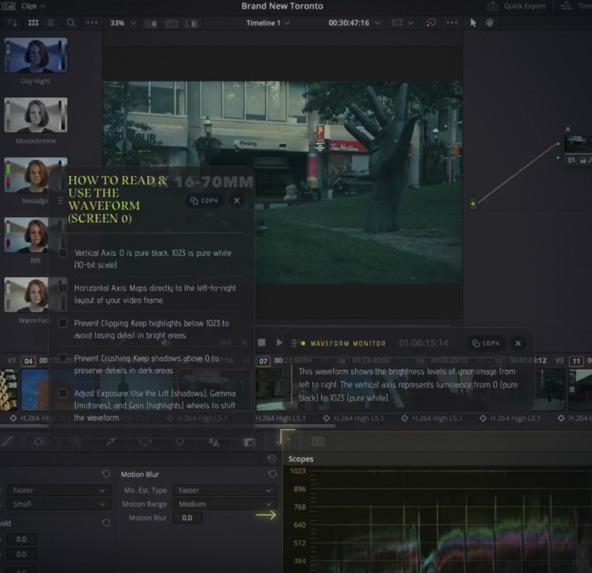The width and height of the screenshot is (592, 573).
Task: Click the gallery sort icon
Action: 12,23
